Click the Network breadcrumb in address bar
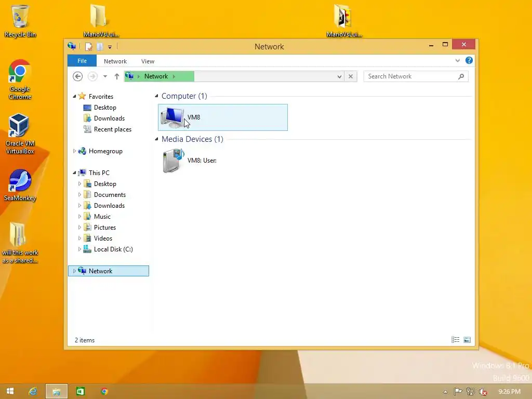532x399 pixels. 156,76
